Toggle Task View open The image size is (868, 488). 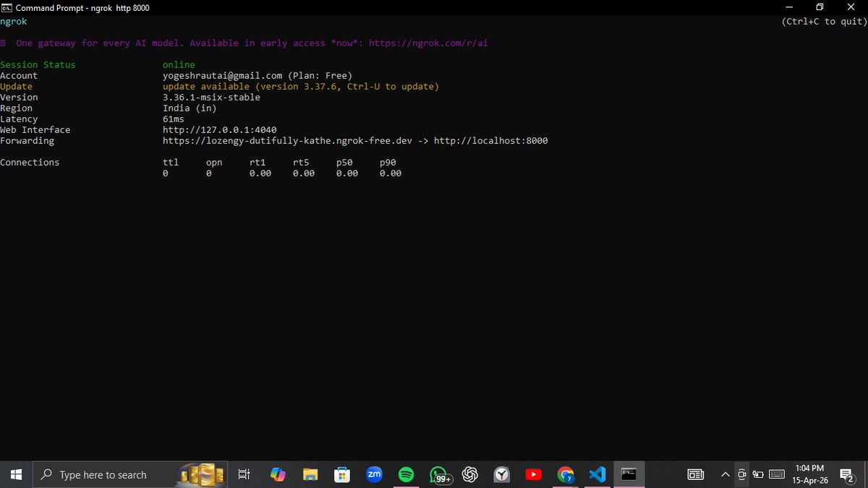click(x=244, y=474)
